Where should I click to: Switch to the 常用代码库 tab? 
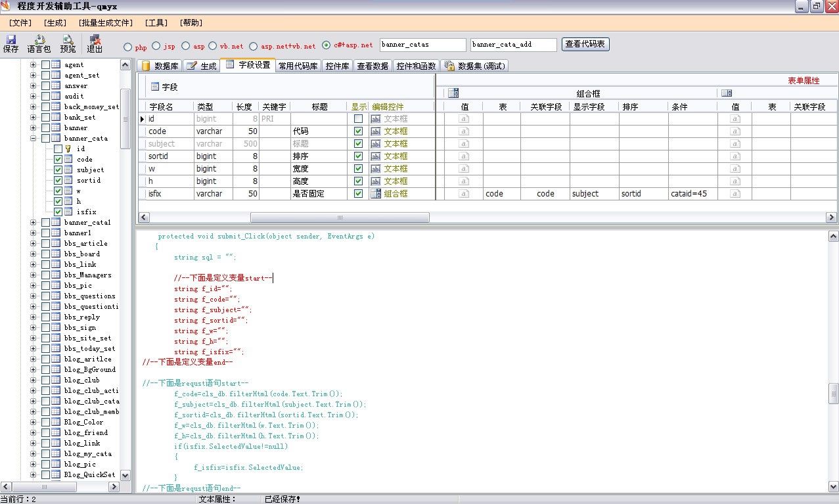298,66
